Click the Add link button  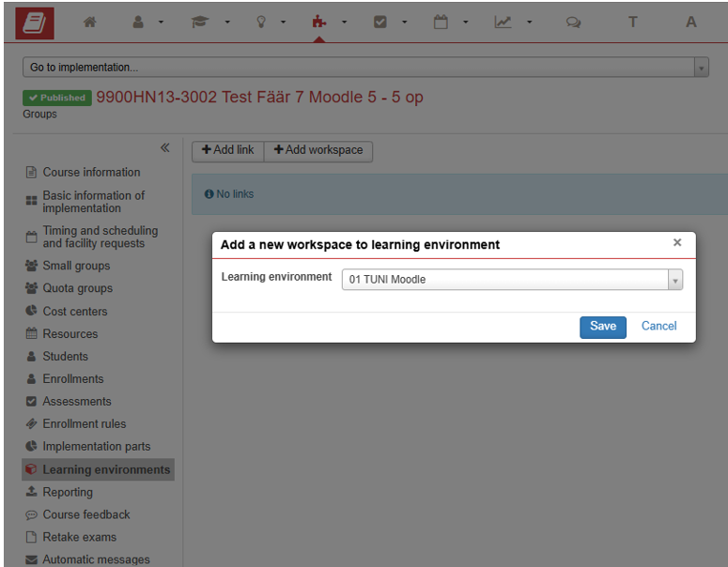(228, 150)
